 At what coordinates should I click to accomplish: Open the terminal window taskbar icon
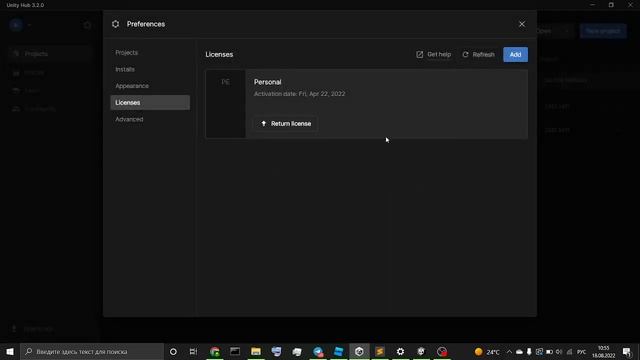[x=235, y=351]
